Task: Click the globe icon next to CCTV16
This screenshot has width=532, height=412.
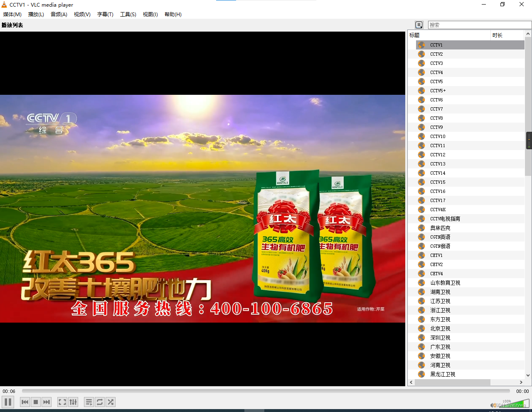Action: point(421,191)
